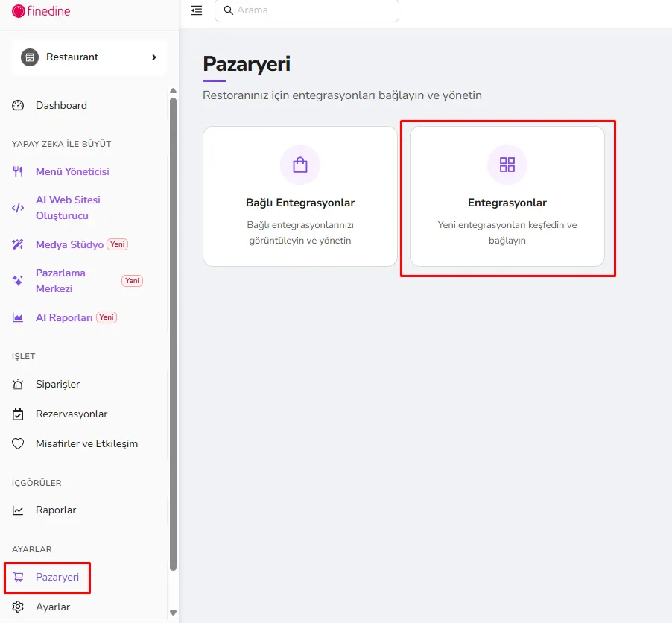The width and height of the screenshot is (672, 623).
Task: Open Misafirler ve Etkileşim heart icon
Action: (x=18, y=443)
